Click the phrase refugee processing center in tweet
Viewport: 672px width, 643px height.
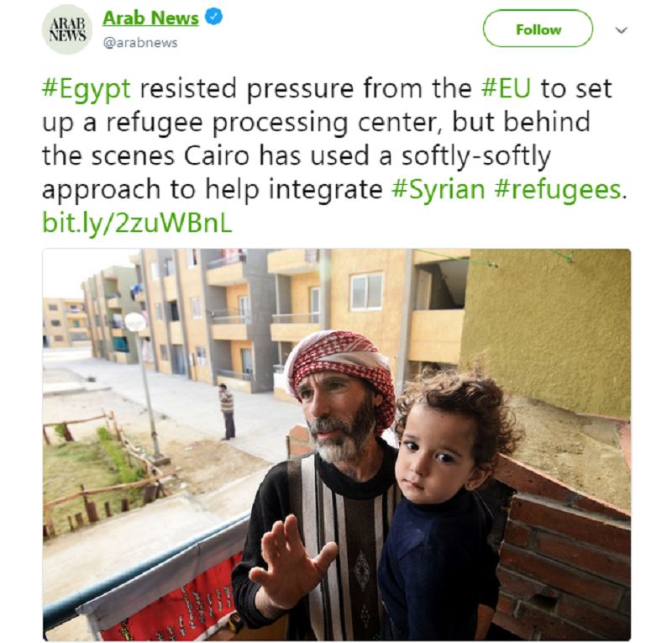271,123
